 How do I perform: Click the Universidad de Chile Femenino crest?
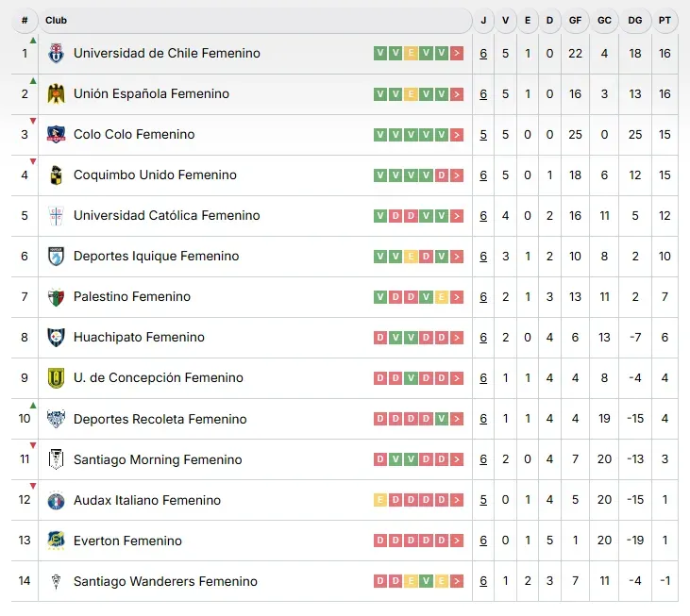[x=56, y=54]
